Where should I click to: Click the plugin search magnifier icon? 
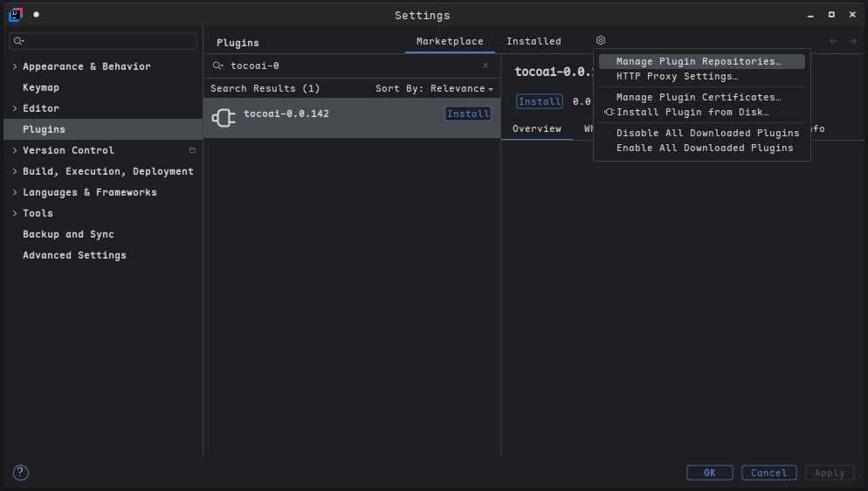tap(218, 66)
